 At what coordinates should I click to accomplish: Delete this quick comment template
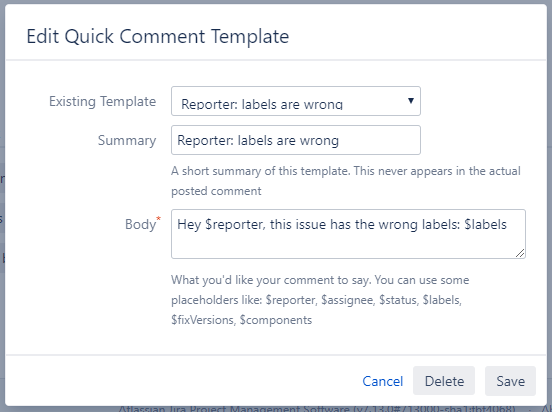point(444,381)
